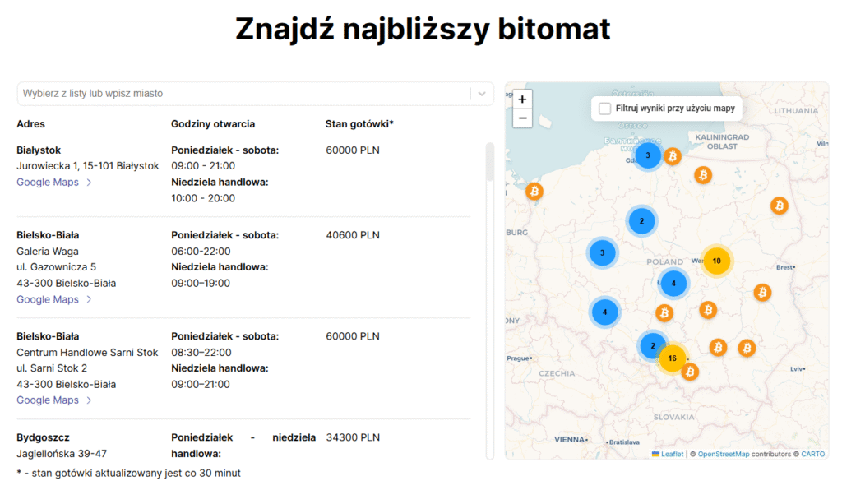The width and height of the screenshot is (842, 504).
Task: Click the blue cluster of 2 above Poland label
Action: coord(642,220)
